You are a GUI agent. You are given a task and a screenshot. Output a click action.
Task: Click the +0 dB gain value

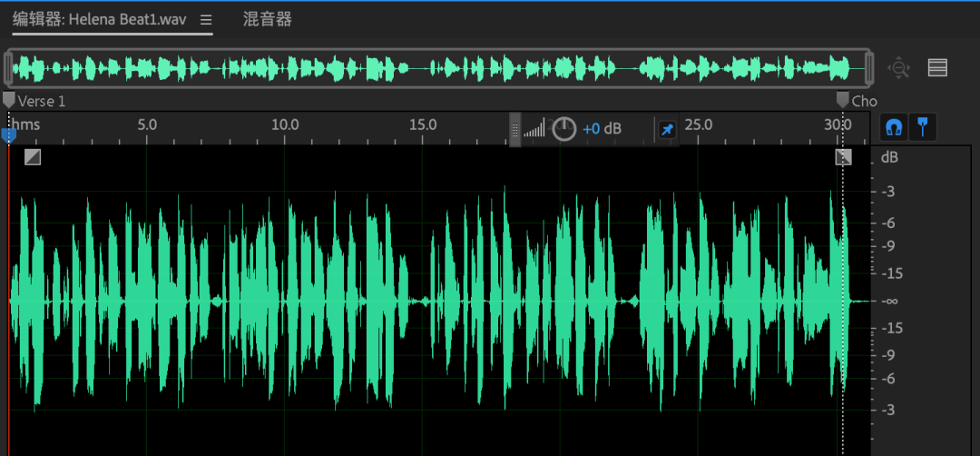602,129
